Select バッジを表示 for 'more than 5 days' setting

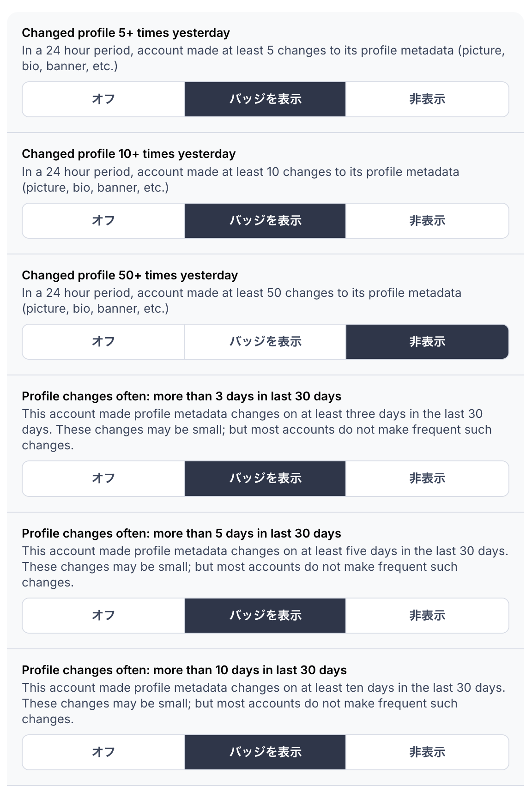click(x=265, y=616)
